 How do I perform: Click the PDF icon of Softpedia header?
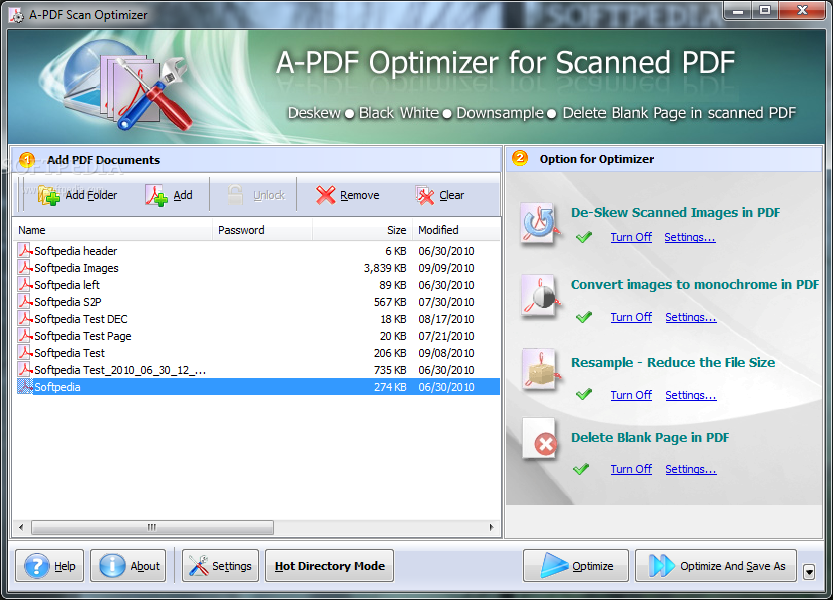click(x=25, y=250)
